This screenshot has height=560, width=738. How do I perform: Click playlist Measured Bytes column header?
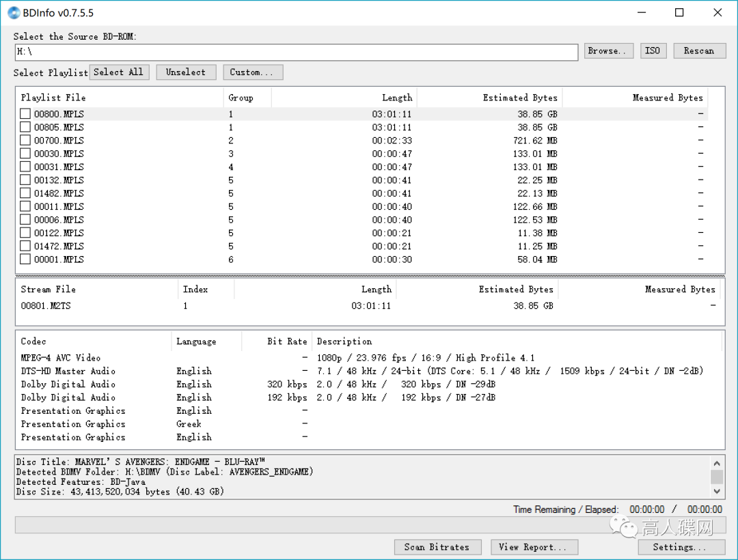(x=635, y=98)
